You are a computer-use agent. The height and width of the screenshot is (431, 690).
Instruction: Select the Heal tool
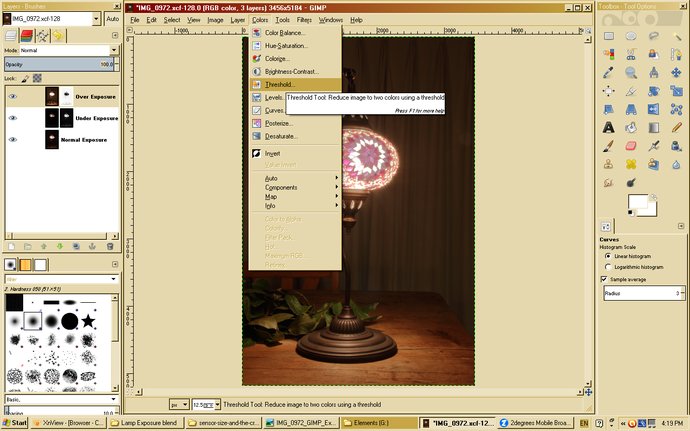coord(631,164)
